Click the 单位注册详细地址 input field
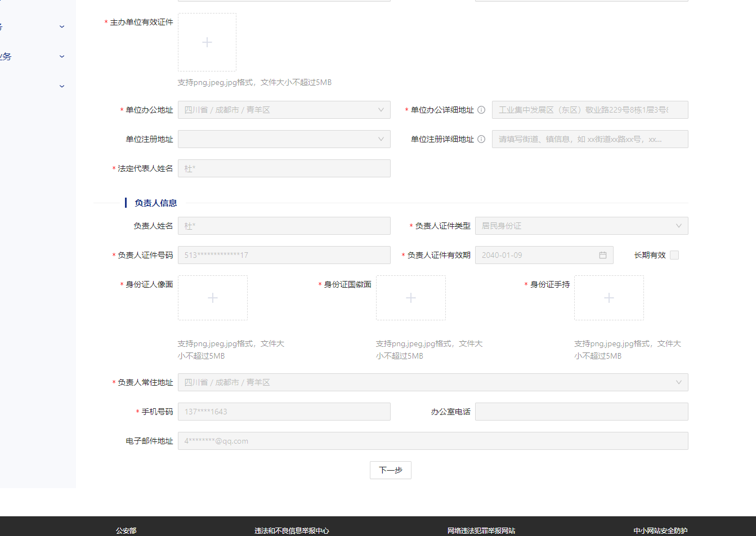Screen dimensions: 756x536 pyautogui.click(x=590, y=139)
